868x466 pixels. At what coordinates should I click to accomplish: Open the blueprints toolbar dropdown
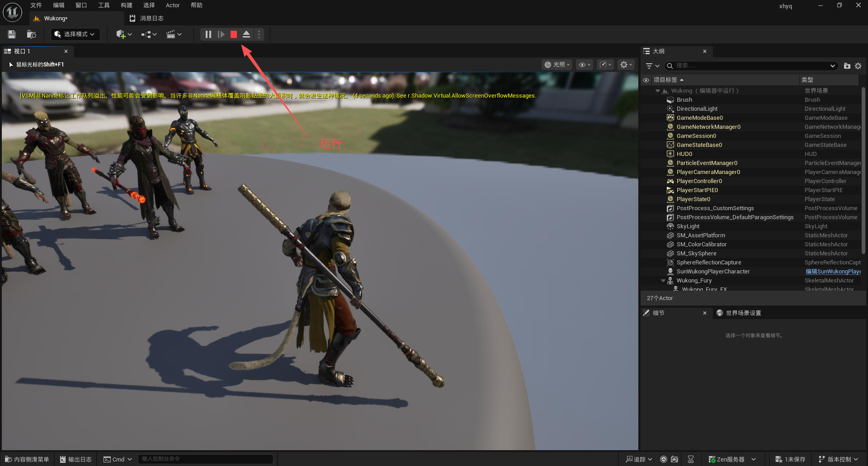point(149,34)
